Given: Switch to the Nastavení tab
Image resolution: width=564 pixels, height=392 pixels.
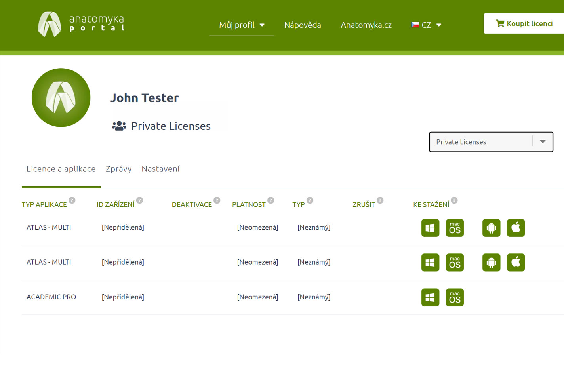Looking at the screenshot, I should [x=160, y=169].
